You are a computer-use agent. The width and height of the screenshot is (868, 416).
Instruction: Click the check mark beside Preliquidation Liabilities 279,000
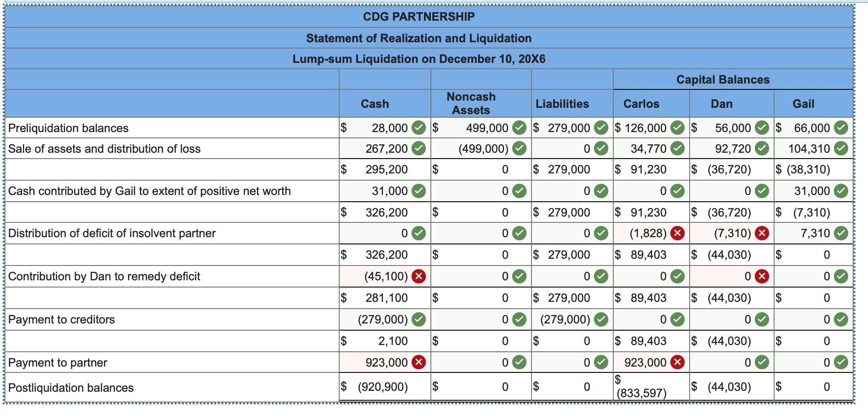(601, 128)
